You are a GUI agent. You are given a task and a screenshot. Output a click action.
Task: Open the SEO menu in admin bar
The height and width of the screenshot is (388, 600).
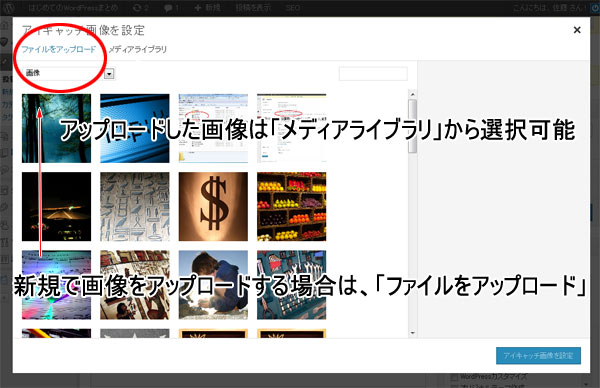[293, 8]
